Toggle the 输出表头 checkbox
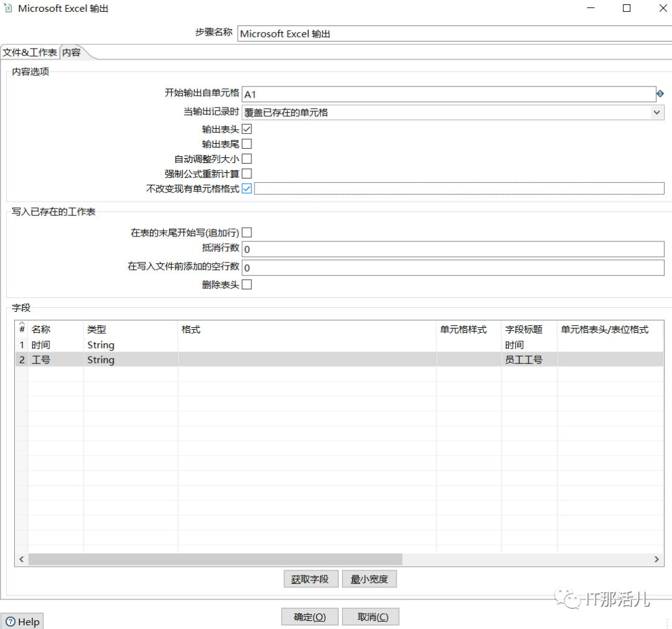Screen dimensions: 672x629 pos(247,129)
